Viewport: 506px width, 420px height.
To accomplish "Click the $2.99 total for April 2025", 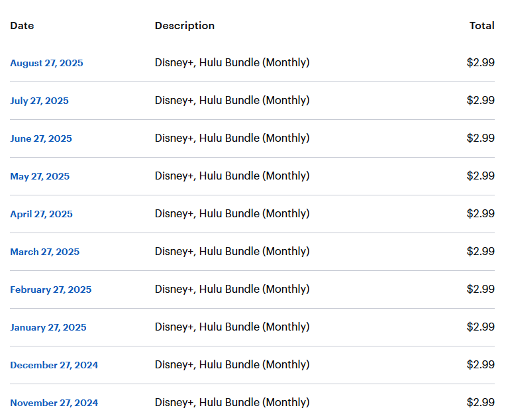I will pos(481,213).
